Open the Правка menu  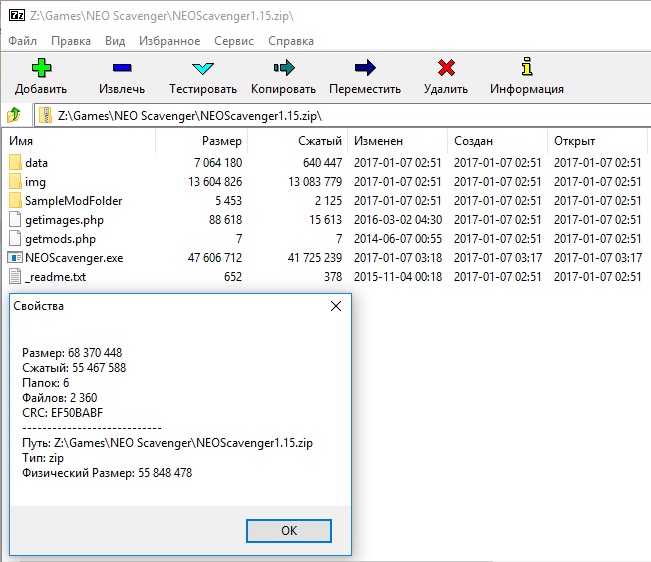click(71, 41)
